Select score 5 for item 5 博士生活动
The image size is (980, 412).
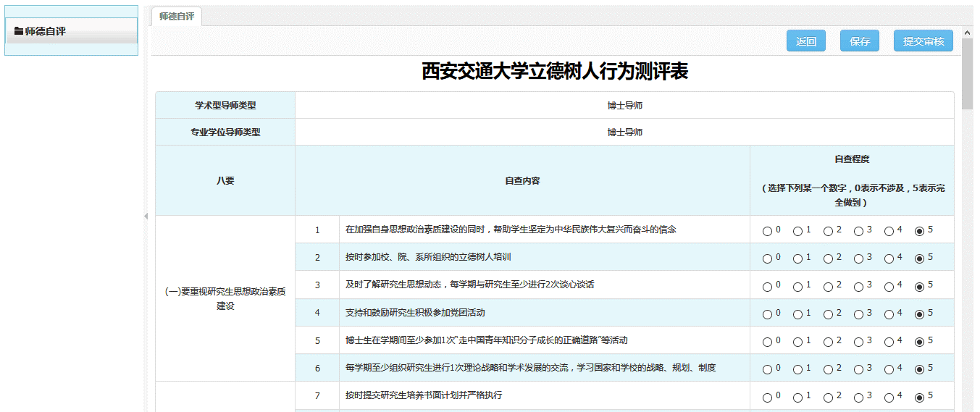(919, 342)
